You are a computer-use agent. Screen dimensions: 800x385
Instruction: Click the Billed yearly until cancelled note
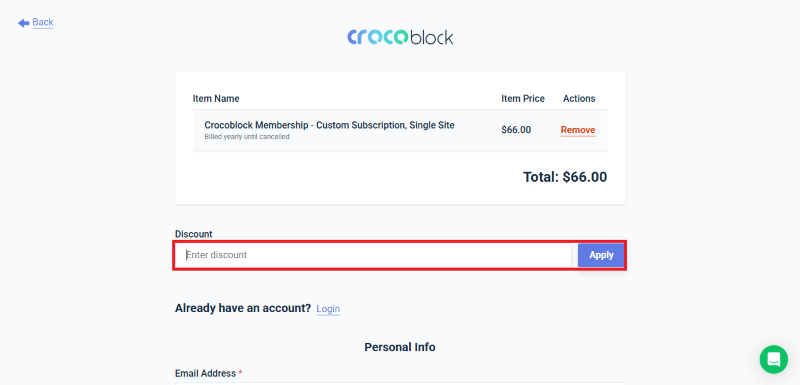tap(247, 137)
